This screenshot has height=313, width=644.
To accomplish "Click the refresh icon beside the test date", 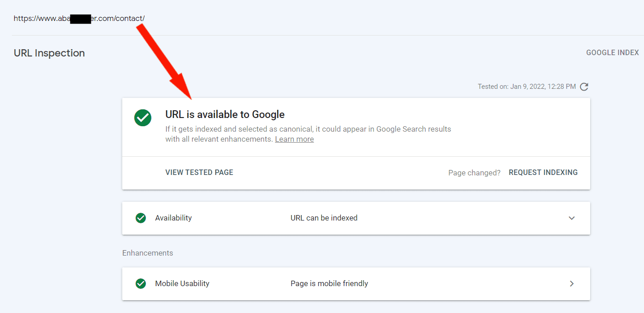I will pyautogui.click(x=584, y=87).
